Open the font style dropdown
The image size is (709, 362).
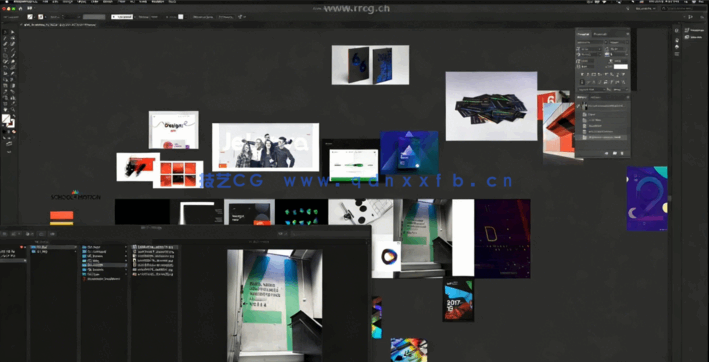click(619, 42)
